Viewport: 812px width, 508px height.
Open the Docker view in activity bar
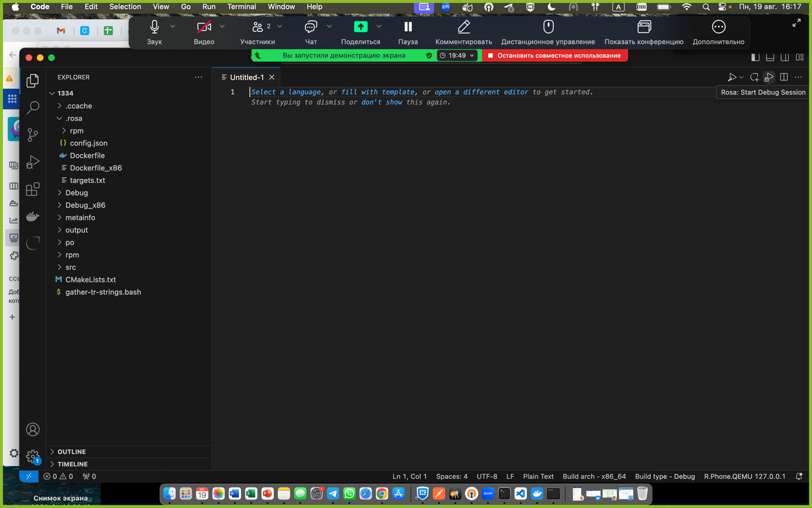click(33, 216)
